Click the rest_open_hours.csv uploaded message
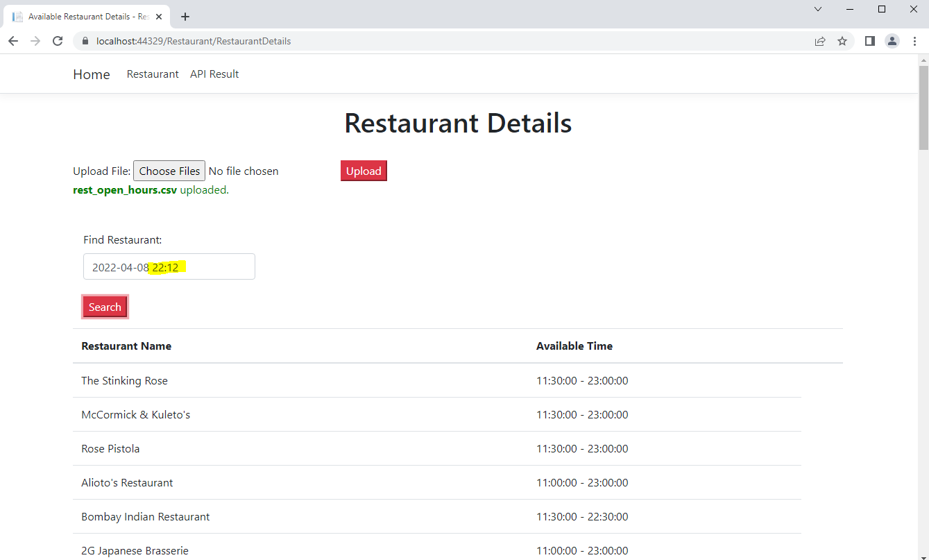The width and height of the screenshot is (929, 560). (x=151, y=190)
